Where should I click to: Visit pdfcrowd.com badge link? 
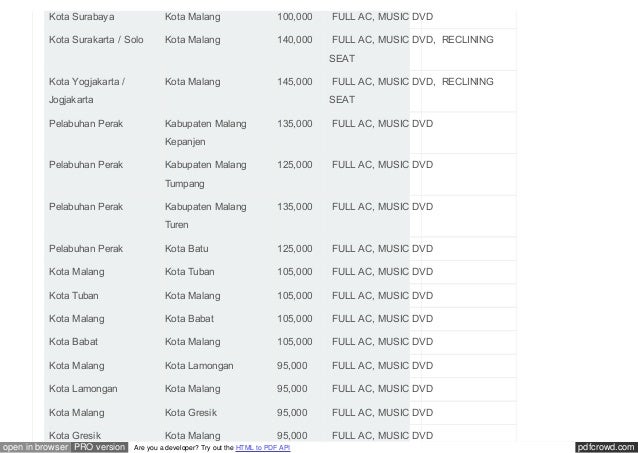pyautogui.click(x=606, y=447)
